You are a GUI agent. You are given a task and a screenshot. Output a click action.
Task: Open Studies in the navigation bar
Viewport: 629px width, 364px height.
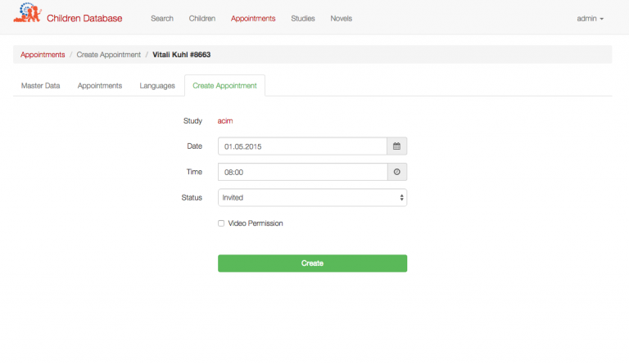[303, 19]
